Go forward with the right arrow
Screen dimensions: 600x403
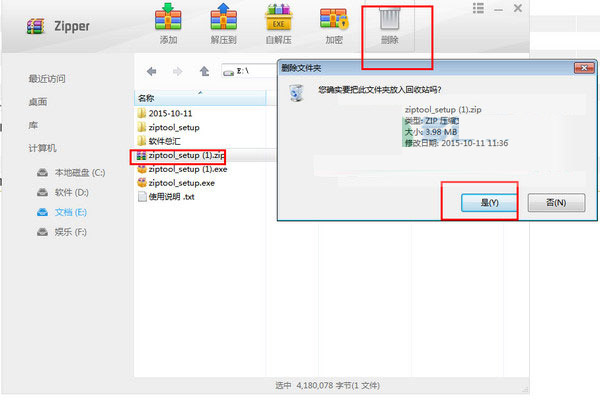tap(178, 71)
